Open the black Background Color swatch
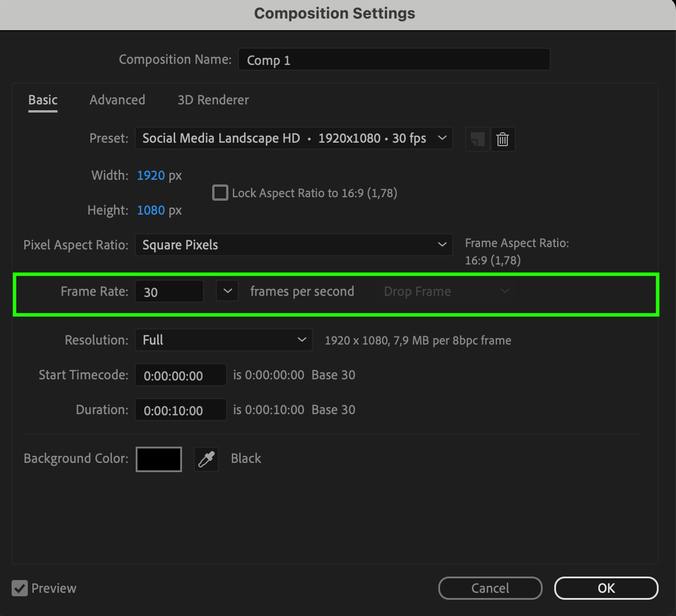The width and height of the screenshot is (676, 616). (x=159, y=459)
